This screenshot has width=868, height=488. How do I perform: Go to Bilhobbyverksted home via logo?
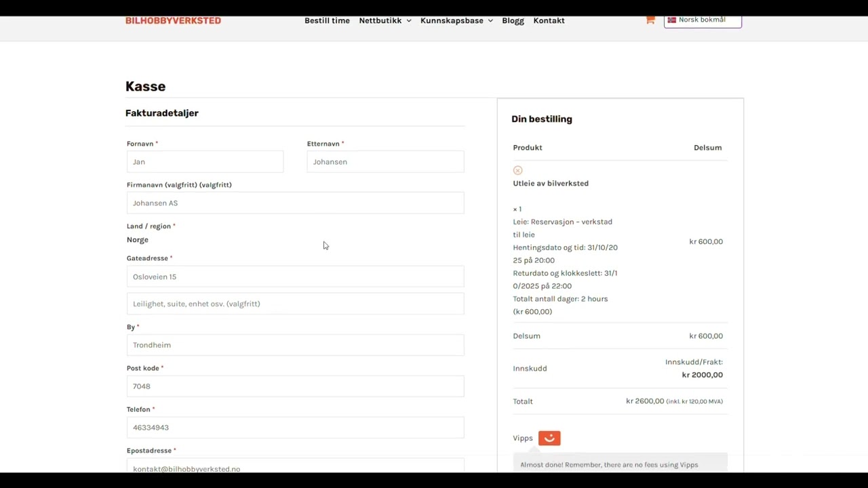click(173, 20)
